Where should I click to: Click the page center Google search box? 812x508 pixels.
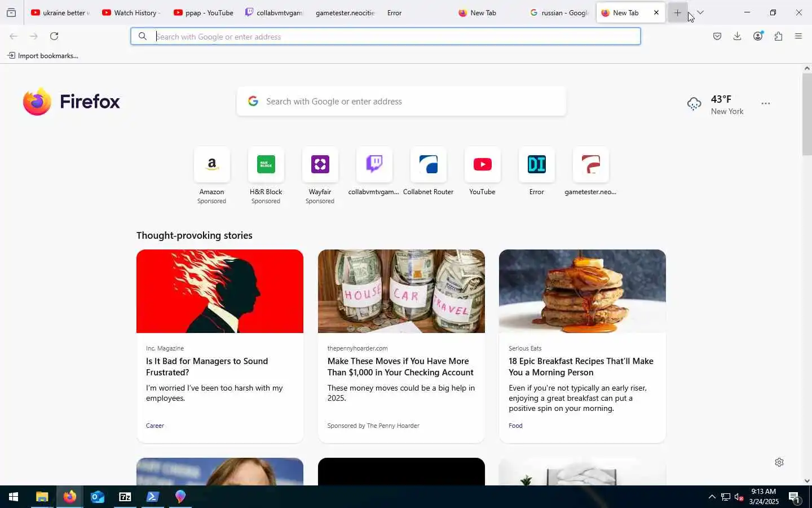point(401,102)
